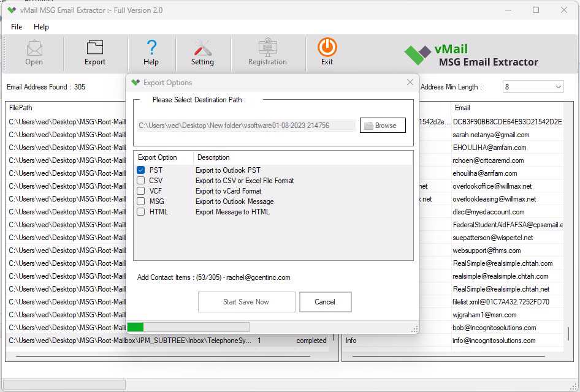Select suepatterson@wispertel.net email row
580x392 pixels.
pyautogui.click(x=493, y=238)
